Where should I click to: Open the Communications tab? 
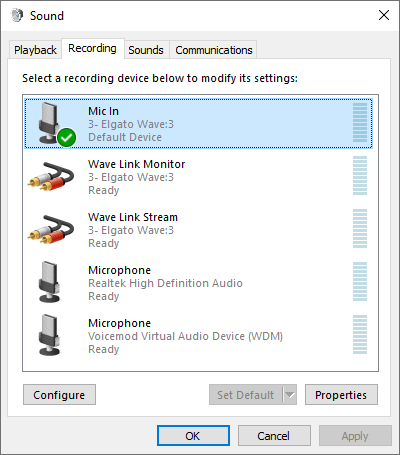pos(214,50)
